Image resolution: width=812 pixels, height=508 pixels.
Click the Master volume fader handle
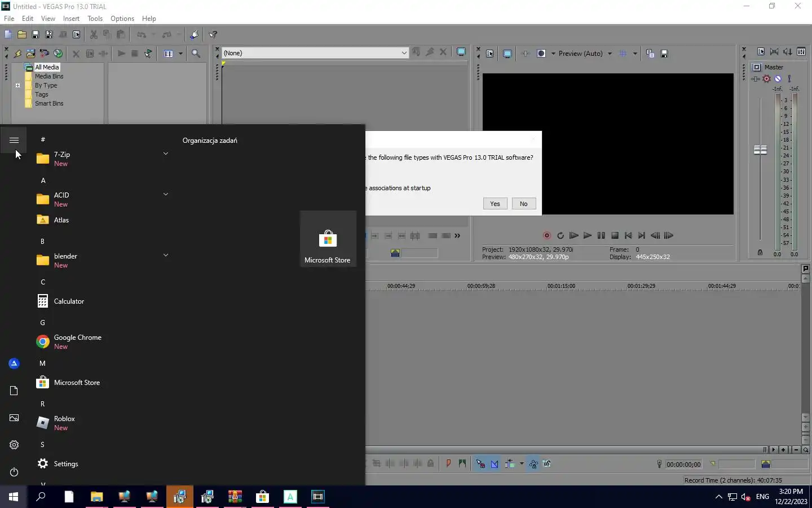pyautogui.click(x=760, y=150)
